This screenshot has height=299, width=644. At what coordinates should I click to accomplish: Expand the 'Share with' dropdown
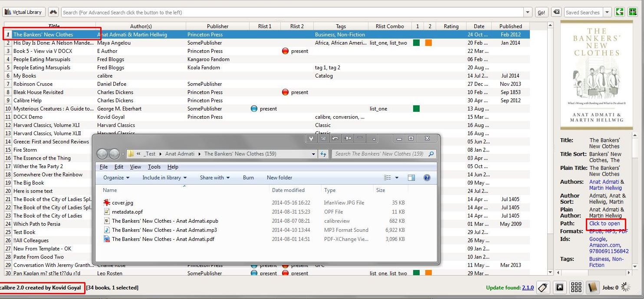pos(214,178)
